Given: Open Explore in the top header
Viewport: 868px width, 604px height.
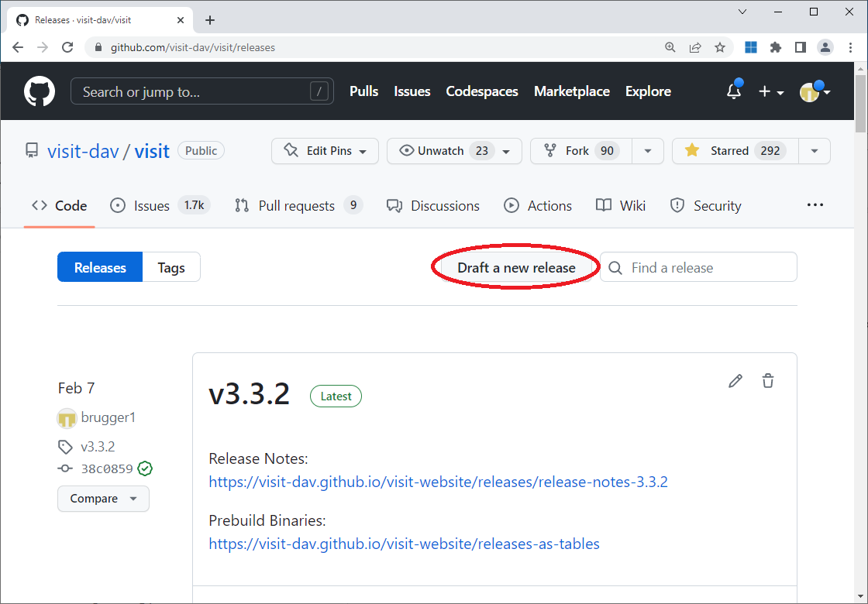Looking at the screenshot, I should (x=648, y=91).
